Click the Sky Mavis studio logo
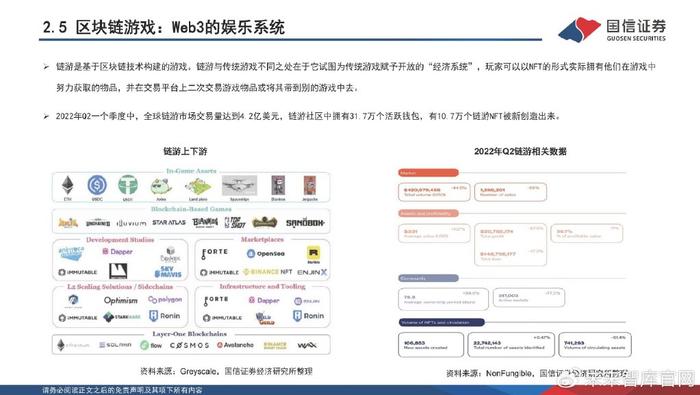The width and height of the screenshot is (700, 395). point(168,271)
